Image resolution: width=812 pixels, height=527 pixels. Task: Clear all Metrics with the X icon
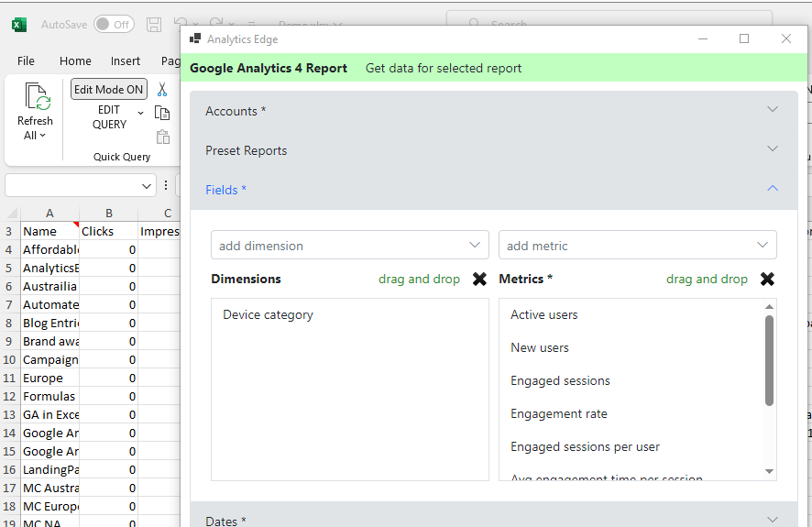coord(767,279)
